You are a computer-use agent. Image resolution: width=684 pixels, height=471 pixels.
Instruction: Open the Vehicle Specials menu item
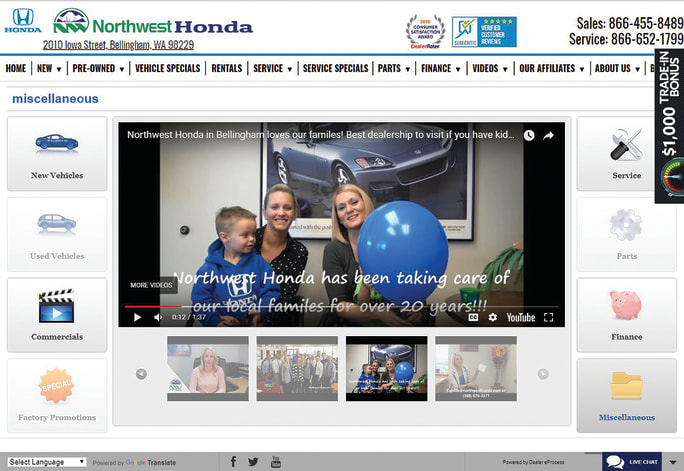point(168,69)
